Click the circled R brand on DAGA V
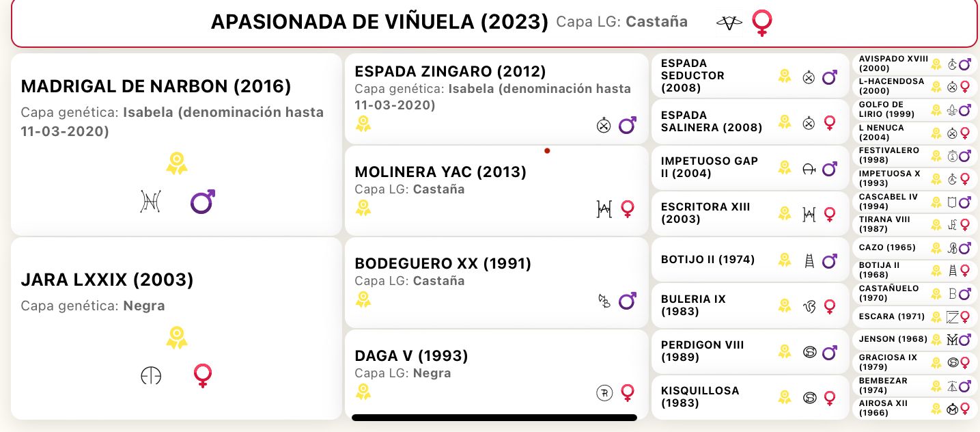This screenshot has width=980, height=432. point(604,393)
